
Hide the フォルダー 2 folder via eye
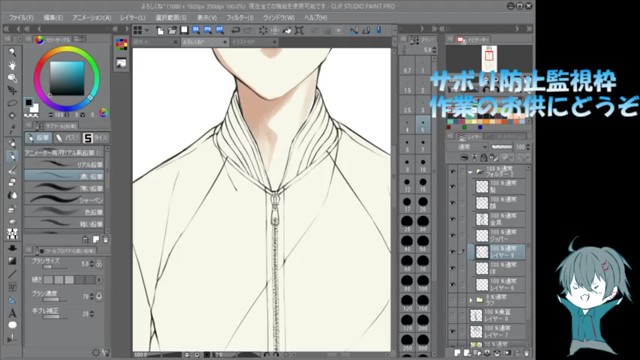(x=452, y=172)
